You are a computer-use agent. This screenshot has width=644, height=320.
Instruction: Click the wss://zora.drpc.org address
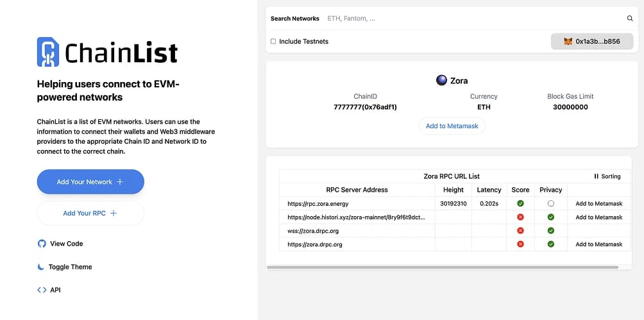pyautogui.click(x=313, y=230)
